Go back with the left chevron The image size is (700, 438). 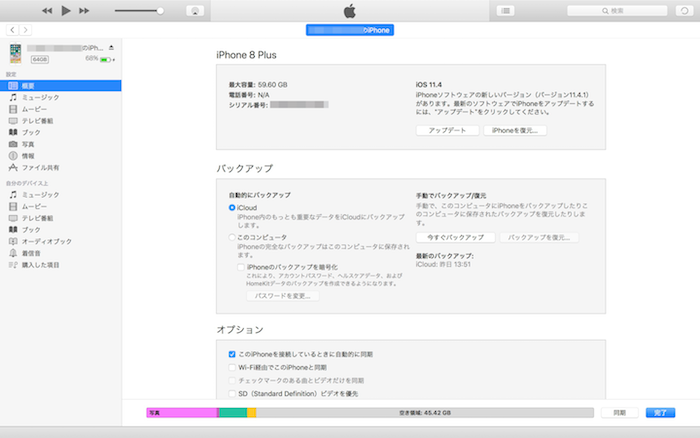tap(12, 30)
